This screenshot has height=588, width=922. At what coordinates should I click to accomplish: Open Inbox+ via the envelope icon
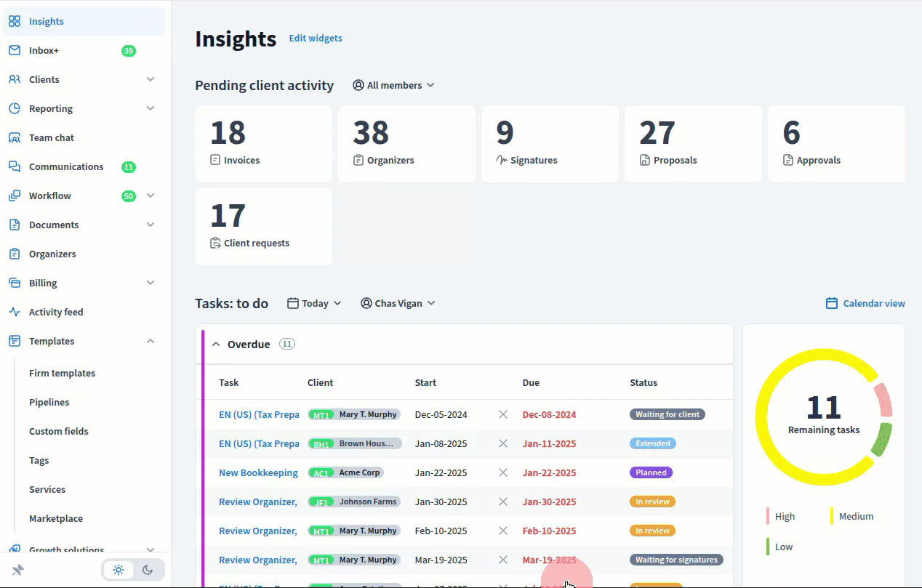(15, 50)
